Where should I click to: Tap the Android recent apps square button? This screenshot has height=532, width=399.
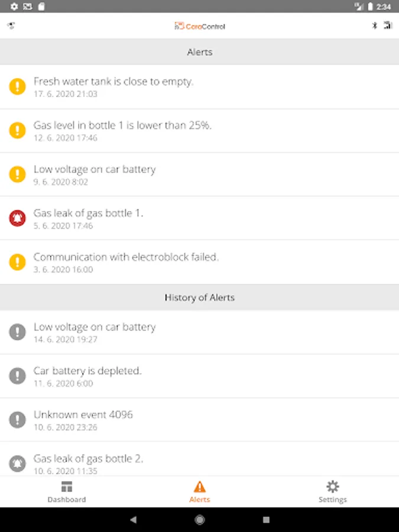[266, 520]
